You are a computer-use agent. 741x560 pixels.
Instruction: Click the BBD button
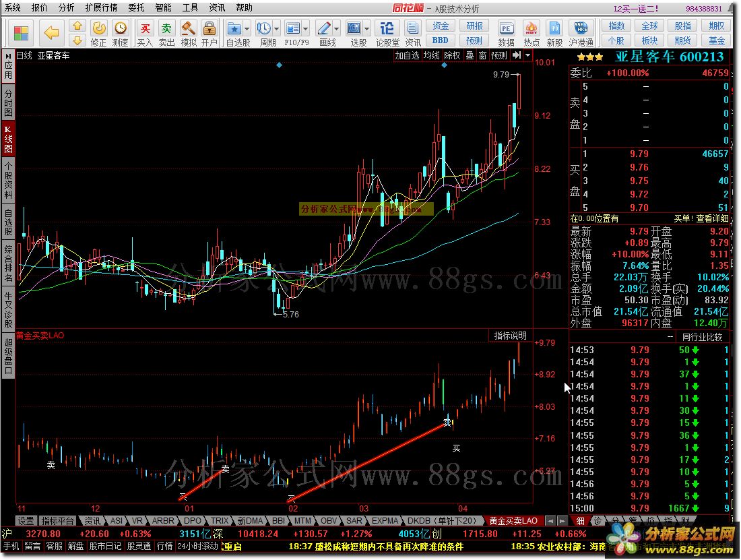(x=441, y=40)
